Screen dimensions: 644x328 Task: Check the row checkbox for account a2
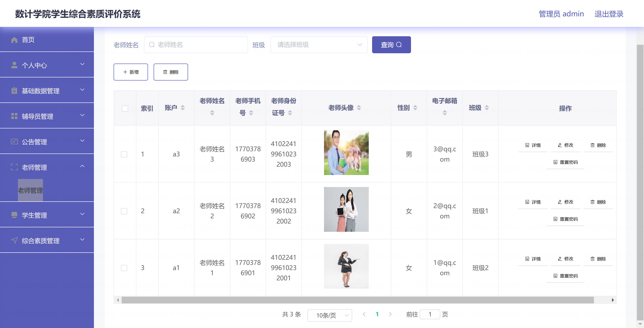tap(124, 211)
